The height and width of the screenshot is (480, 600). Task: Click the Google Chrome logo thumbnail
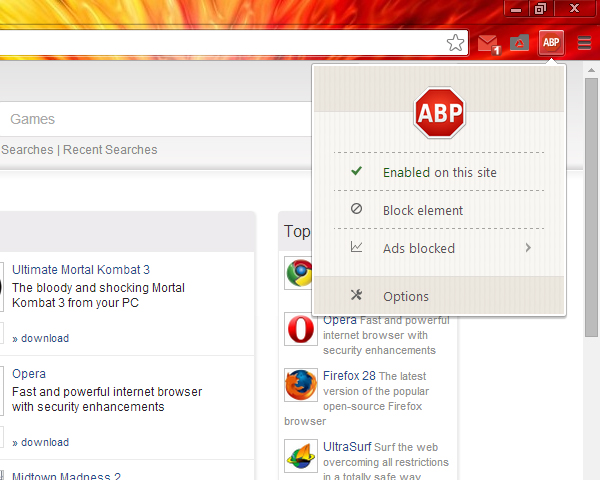point(299,273)
